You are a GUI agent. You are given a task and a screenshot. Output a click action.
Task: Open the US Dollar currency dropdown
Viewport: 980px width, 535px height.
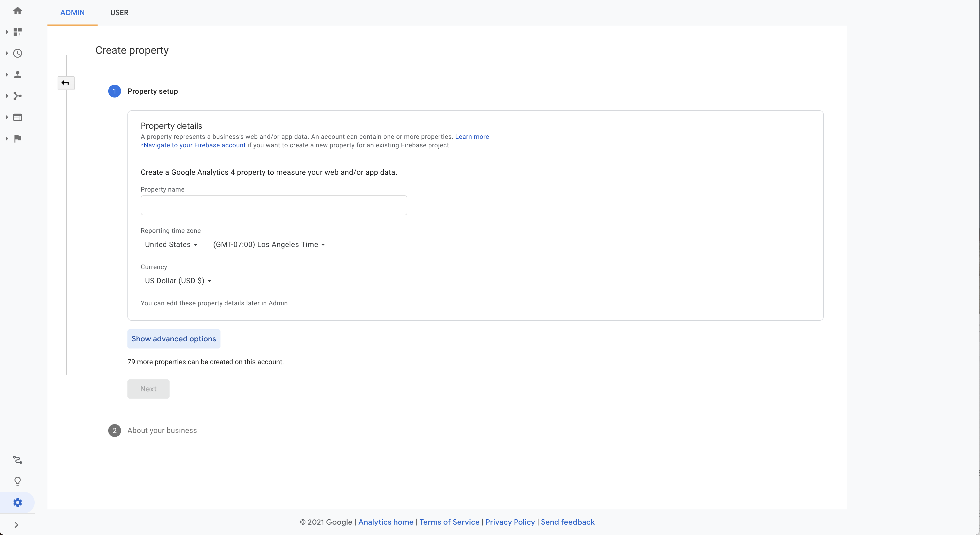point(177,281)
